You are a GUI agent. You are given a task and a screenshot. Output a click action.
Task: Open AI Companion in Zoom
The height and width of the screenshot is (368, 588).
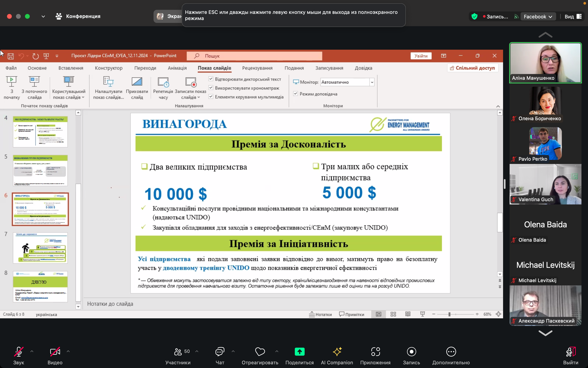click(x=337, y=356)
